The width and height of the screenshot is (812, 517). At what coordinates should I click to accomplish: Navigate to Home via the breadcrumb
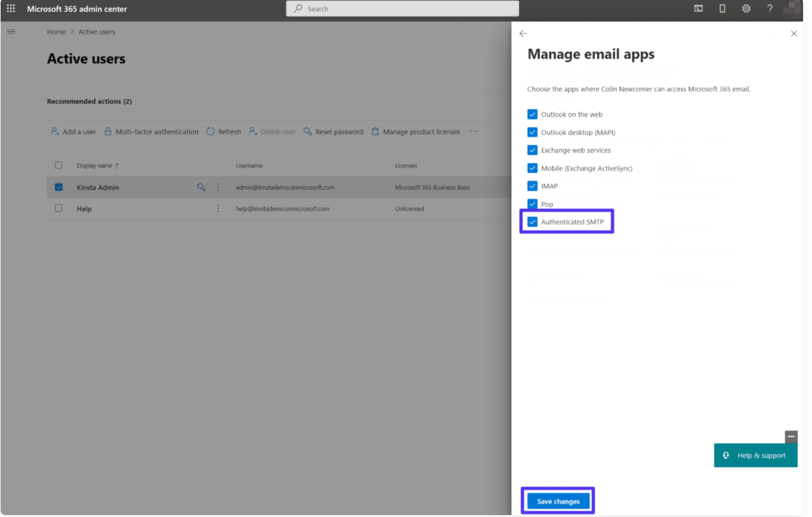click(x=56, y=31)
